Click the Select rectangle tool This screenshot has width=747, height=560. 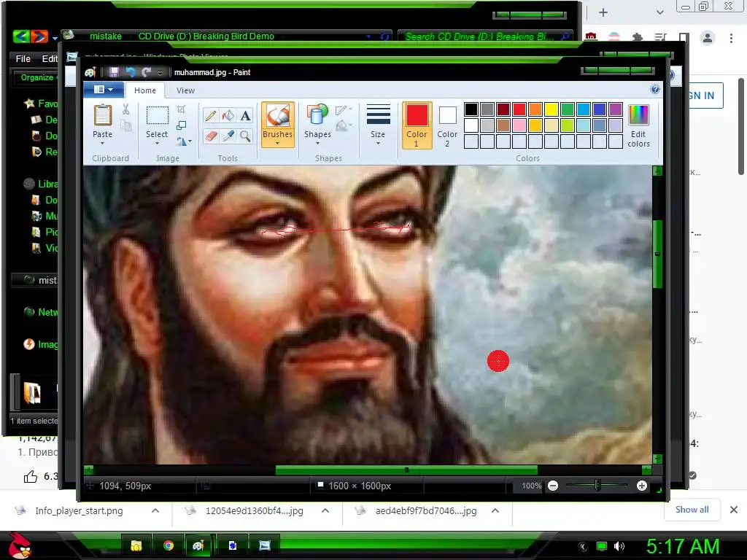tap(157, 116)
